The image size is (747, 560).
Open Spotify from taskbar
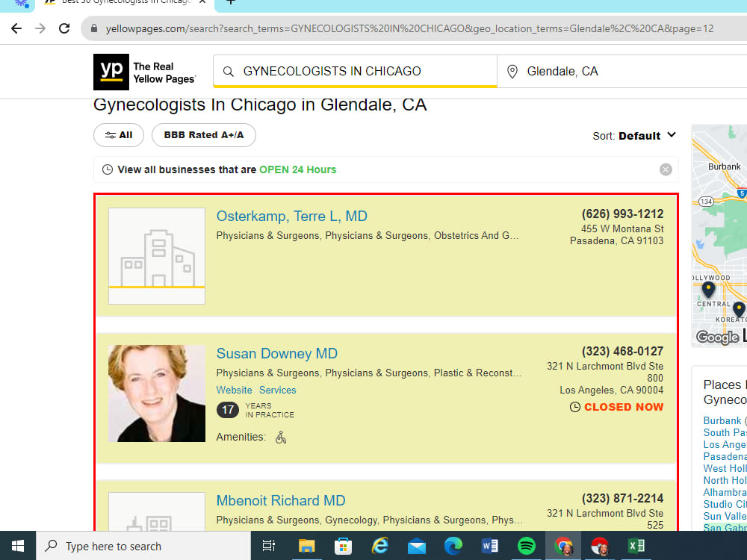[x=527, y=546]
